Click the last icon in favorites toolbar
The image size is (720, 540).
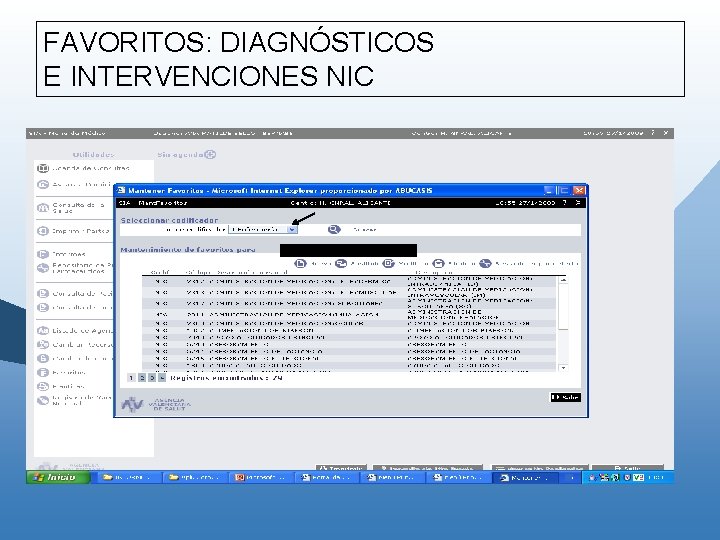click(485, 263)
